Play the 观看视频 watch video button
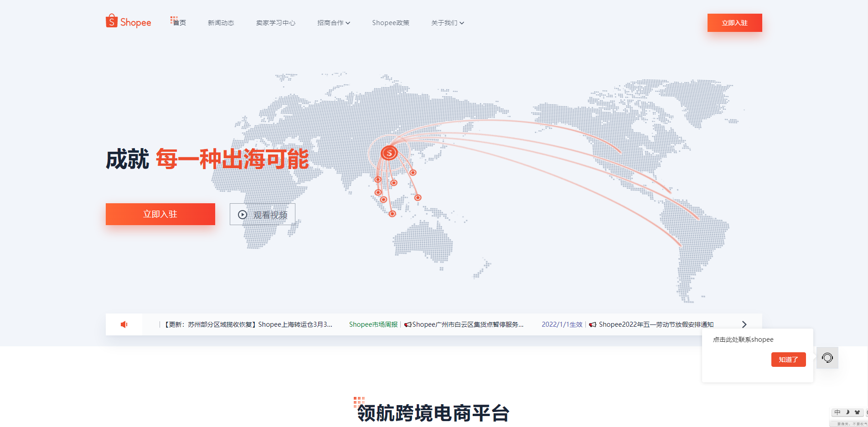868x427 pixels. [x=263, y=214]
